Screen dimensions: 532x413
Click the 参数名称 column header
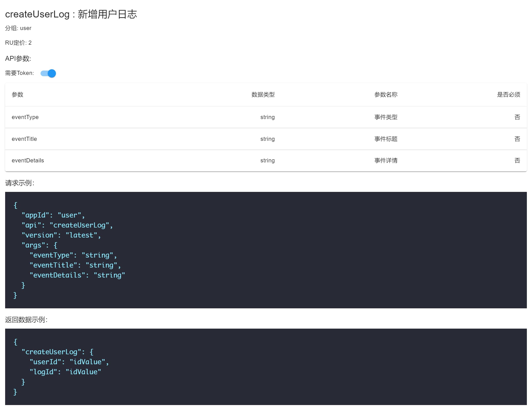point(386,95)
